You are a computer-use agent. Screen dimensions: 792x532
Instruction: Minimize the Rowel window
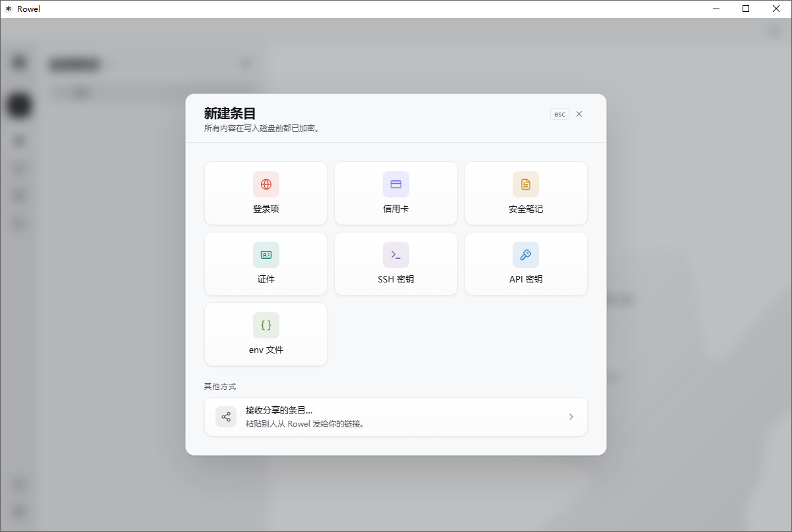coord(716,9)
